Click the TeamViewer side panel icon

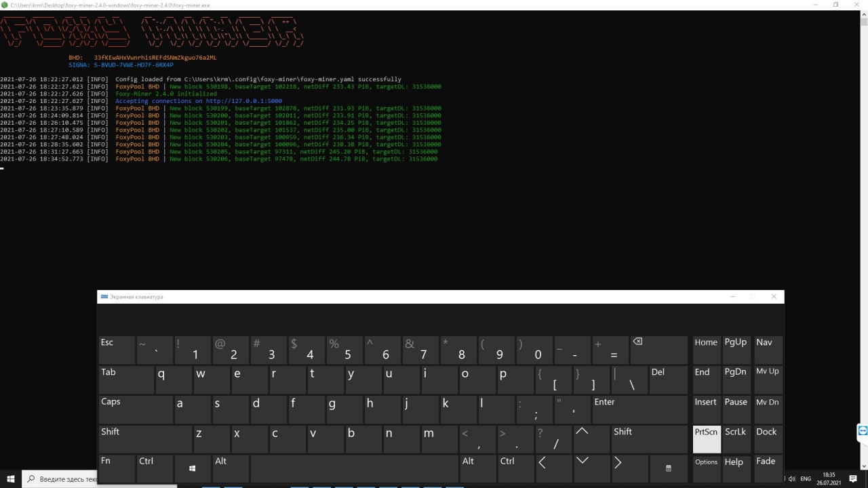(862, 431)
